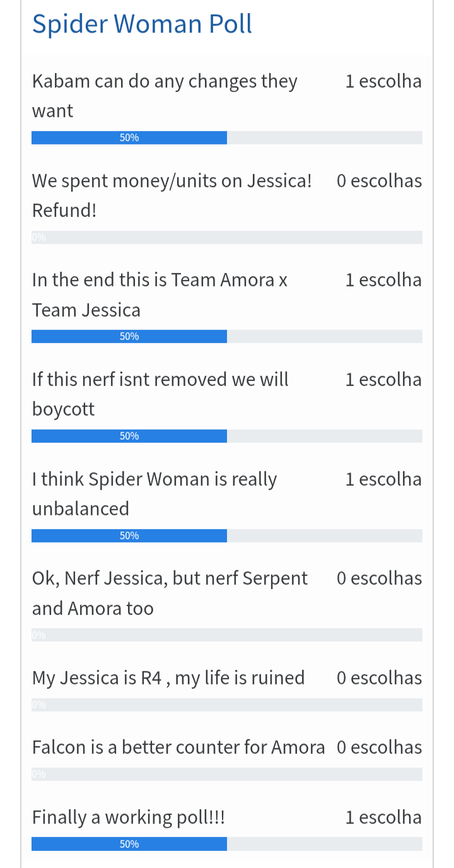
Task: Click vote count beside "My Jessica is R4"
Action: [379, 677]
